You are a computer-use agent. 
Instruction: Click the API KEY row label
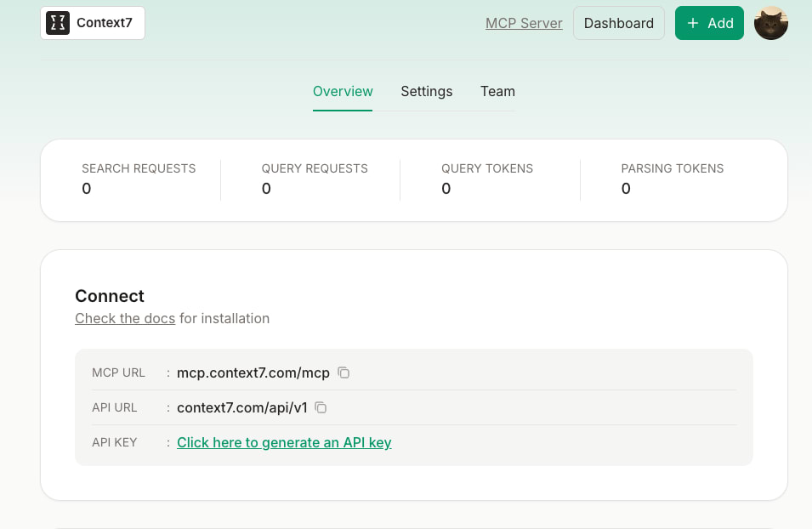coord(115,442)
